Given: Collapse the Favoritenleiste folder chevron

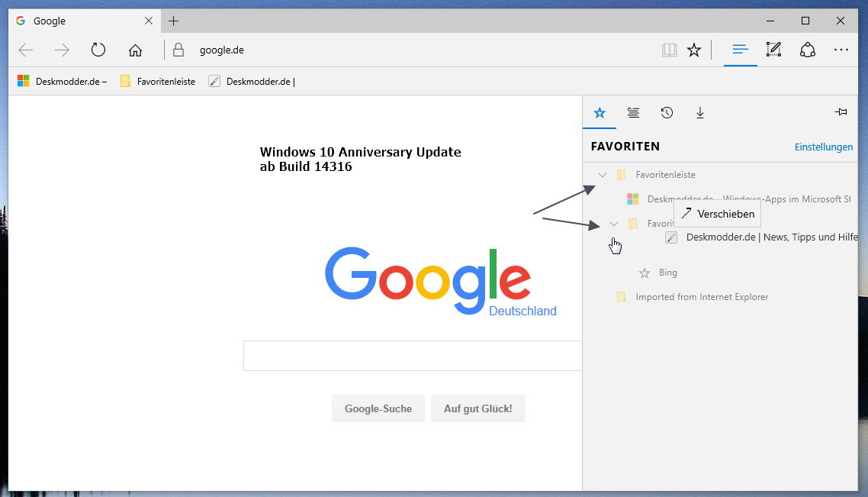Looking at the screenshot, I should [x=603, y=175].
